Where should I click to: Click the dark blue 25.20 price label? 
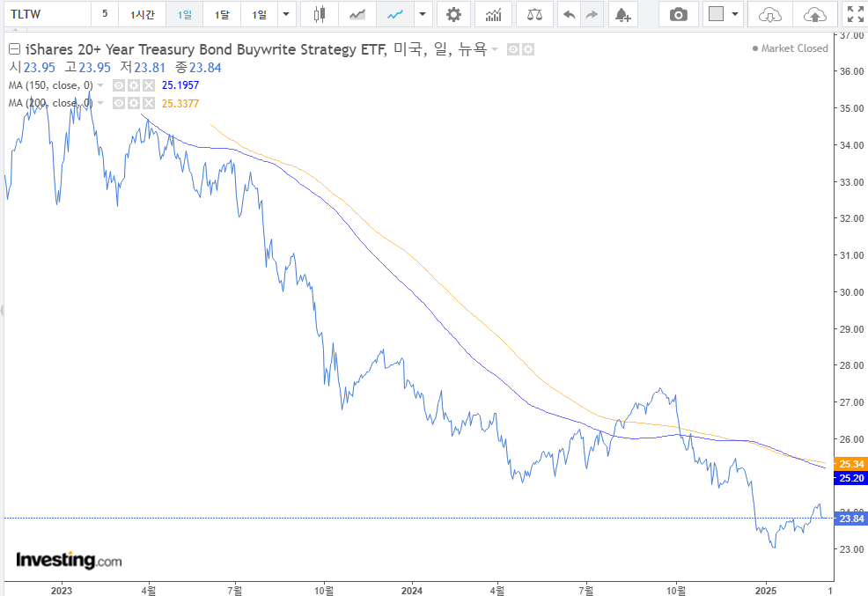tap(850, 478)
